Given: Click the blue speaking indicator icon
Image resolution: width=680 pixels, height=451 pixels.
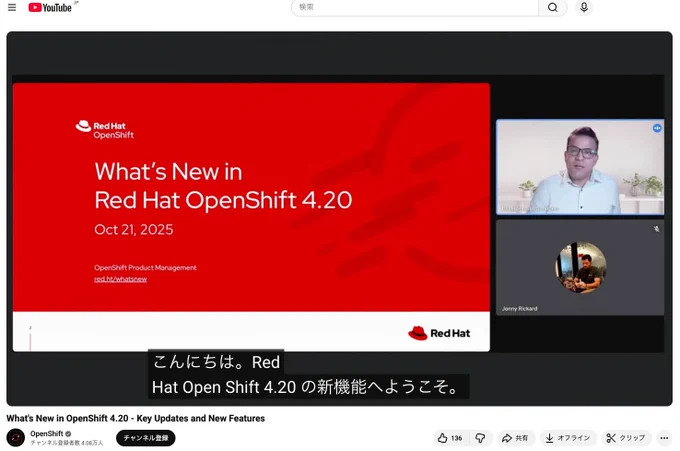Looking at the screenshot, I should point(657,128).
